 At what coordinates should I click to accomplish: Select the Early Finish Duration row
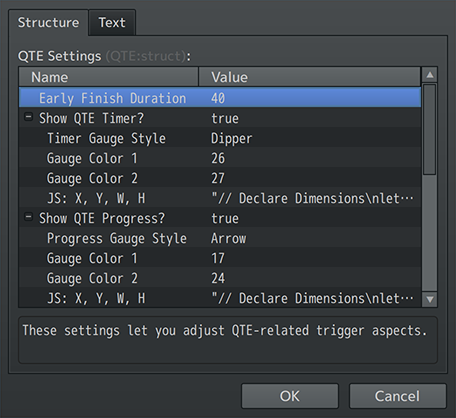click(x=220, y=97)
